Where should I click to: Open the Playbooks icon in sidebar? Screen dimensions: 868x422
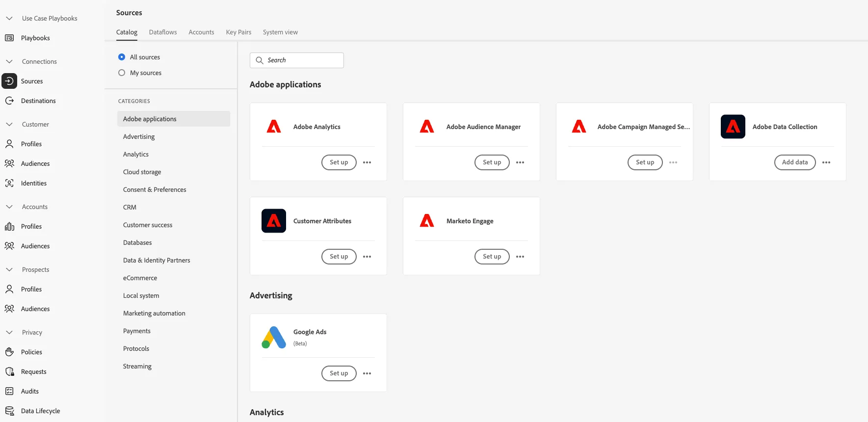tap(9, 38)
